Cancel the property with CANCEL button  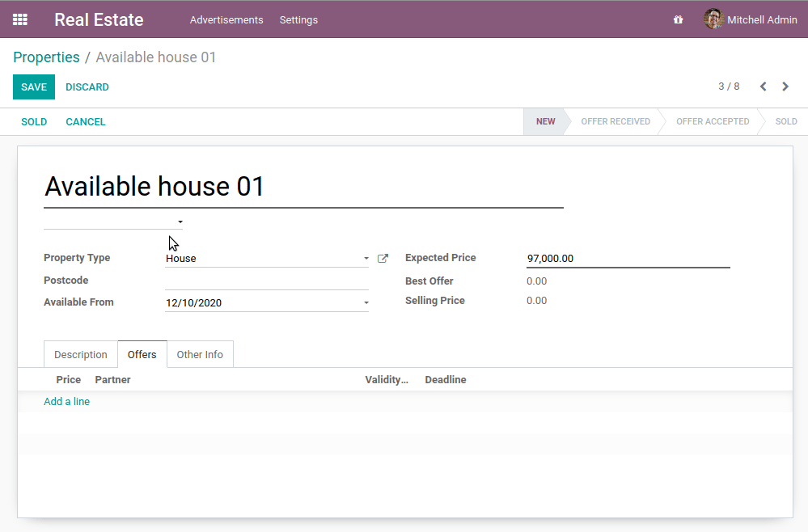click(85, 121)
